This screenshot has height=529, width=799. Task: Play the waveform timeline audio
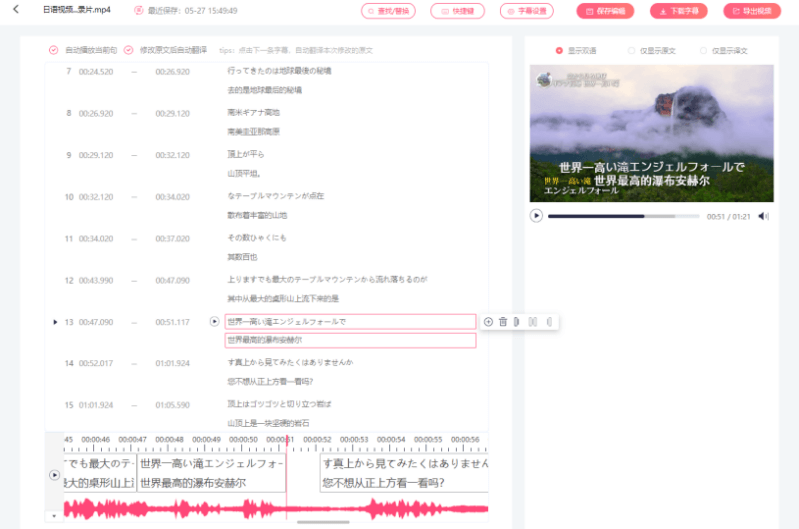[x=55, y=474]
